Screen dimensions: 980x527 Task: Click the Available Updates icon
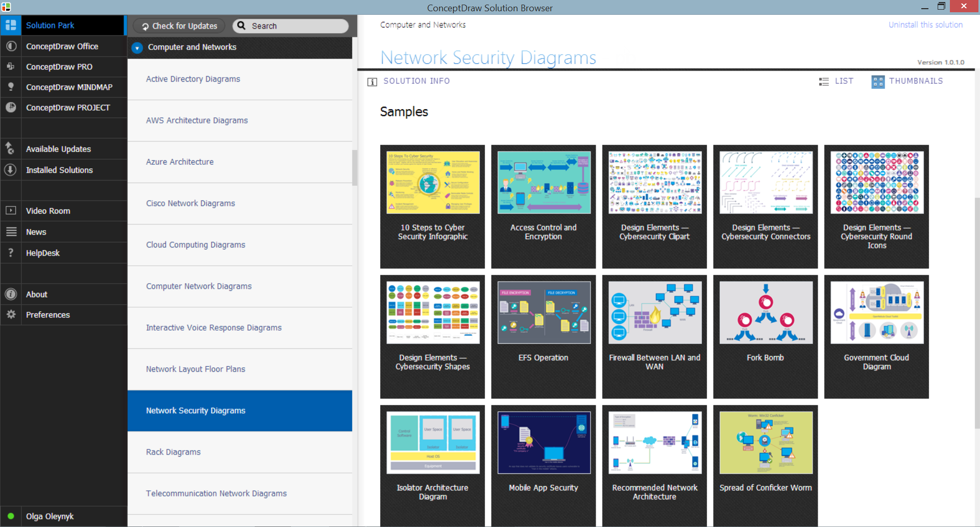coord(11,148)
